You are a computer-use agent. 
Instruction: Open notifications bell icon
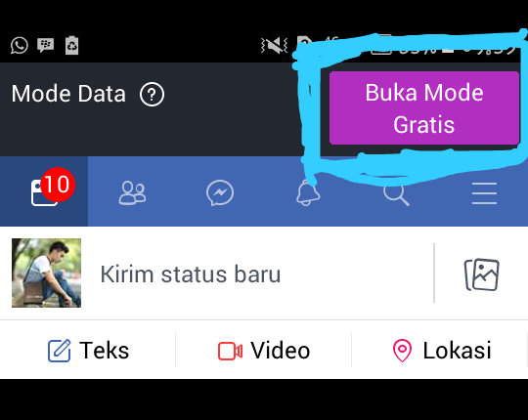308,193
